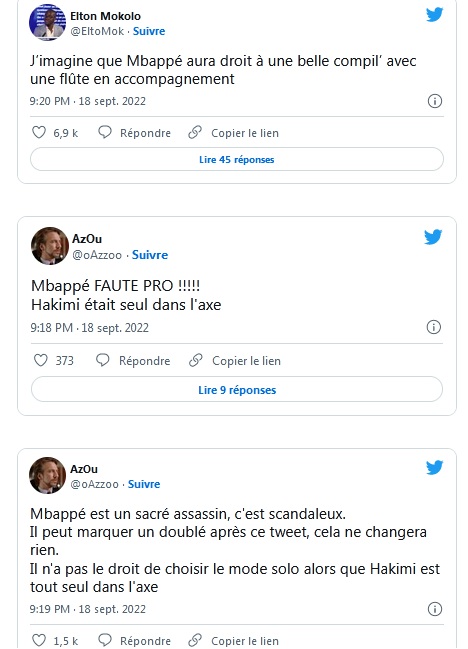Open info icon on 9:19 PM tweet
Image resolution: width=468 pixels, height=649 pixels.
tap(434, 609)
